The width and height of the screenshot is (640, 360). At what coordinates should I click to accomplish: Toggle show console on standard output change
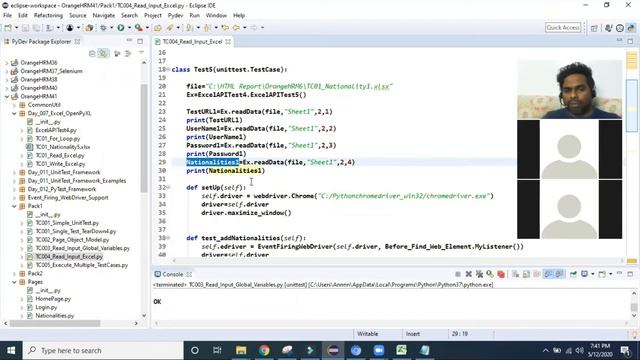(x=548, y=274)
